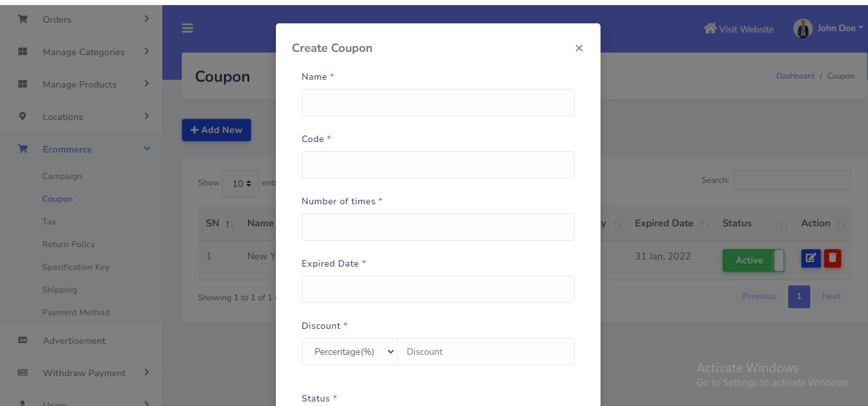Expand the Manage Products menu

point(147,84)
